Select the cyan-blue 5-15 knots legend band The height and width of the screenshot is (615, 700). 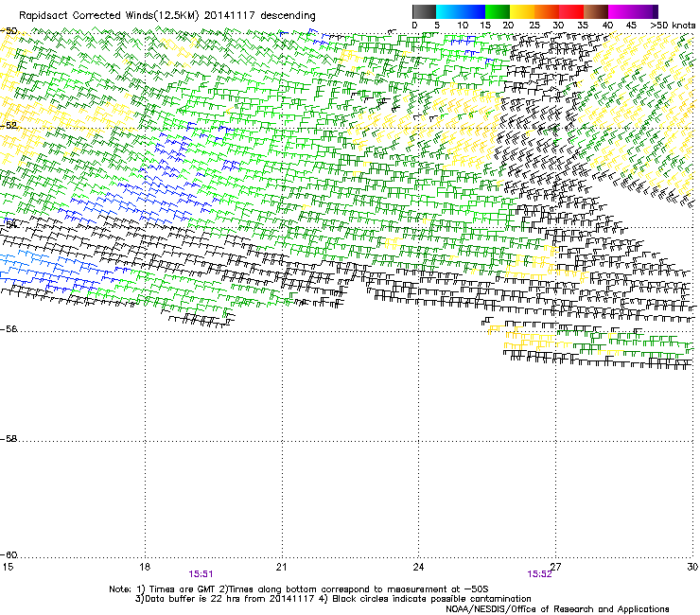461,11
